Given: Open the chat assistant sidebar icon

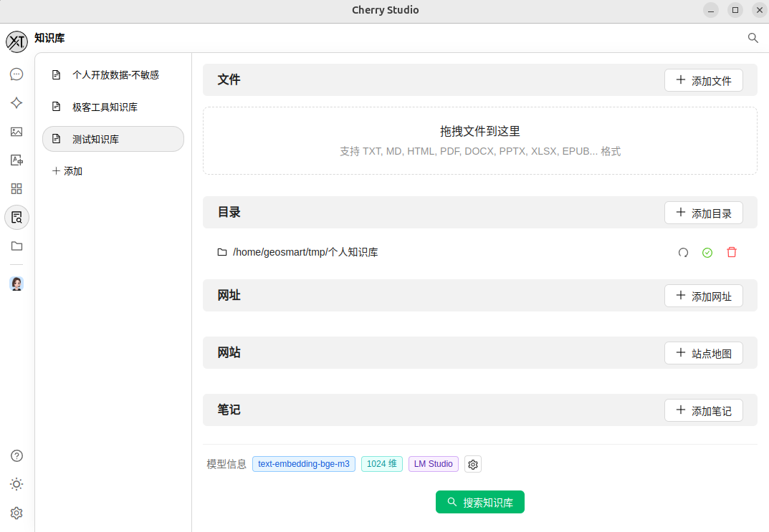Looking at the screenshot, I should [16, 74].
